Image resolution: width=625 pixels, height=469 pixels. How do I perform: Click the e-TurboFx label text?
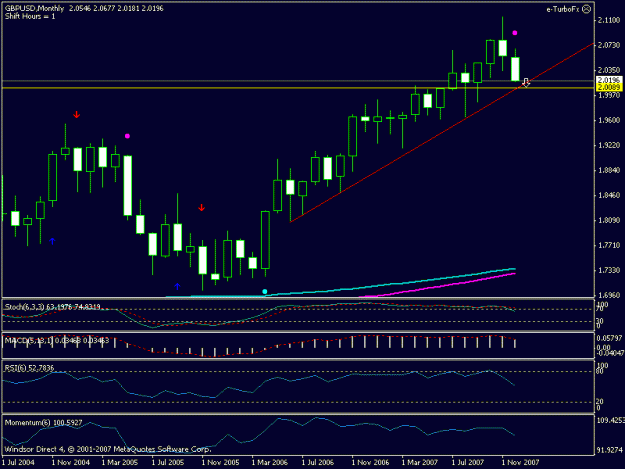pos(562,9)
